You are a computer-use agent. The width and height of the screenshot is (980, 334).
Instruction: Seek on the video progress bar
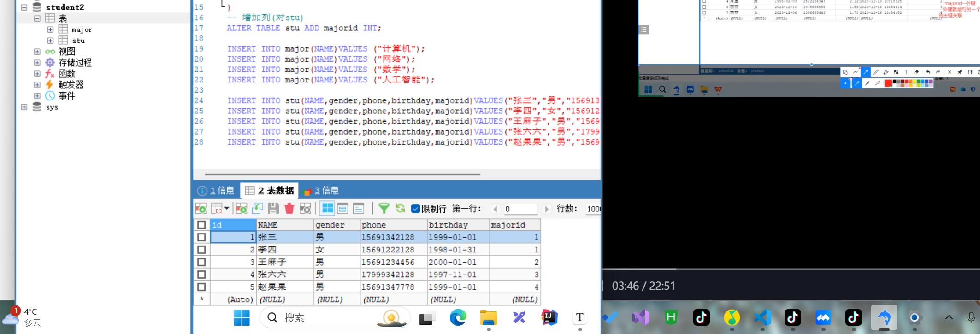(791, 269)
